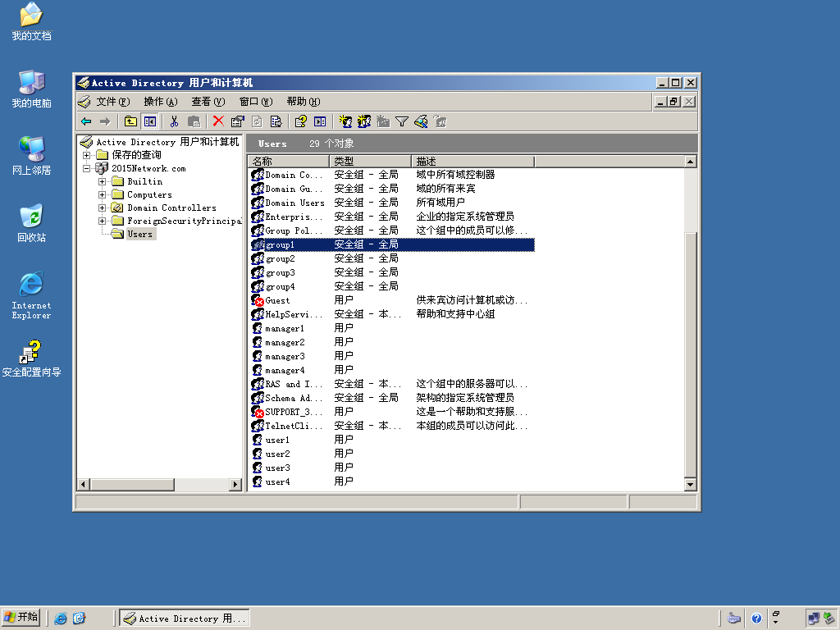Open the 查看(V) menu
This screenshot has width=840, height=630.
click(x=208, y=102)
